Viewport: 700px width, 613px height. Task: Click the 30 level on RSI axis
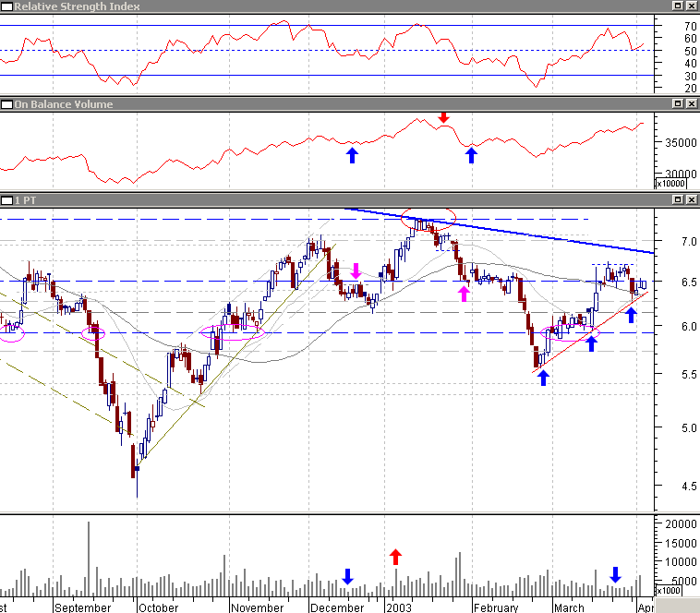click(690, 77)
